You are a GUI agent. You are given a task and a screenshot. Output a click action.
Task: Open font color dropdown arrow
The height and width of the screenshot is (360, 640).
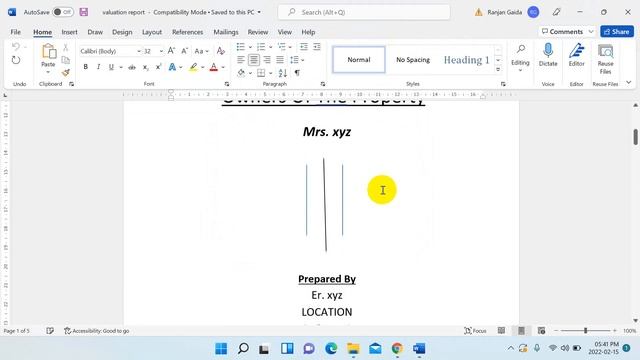pos(223,67)
